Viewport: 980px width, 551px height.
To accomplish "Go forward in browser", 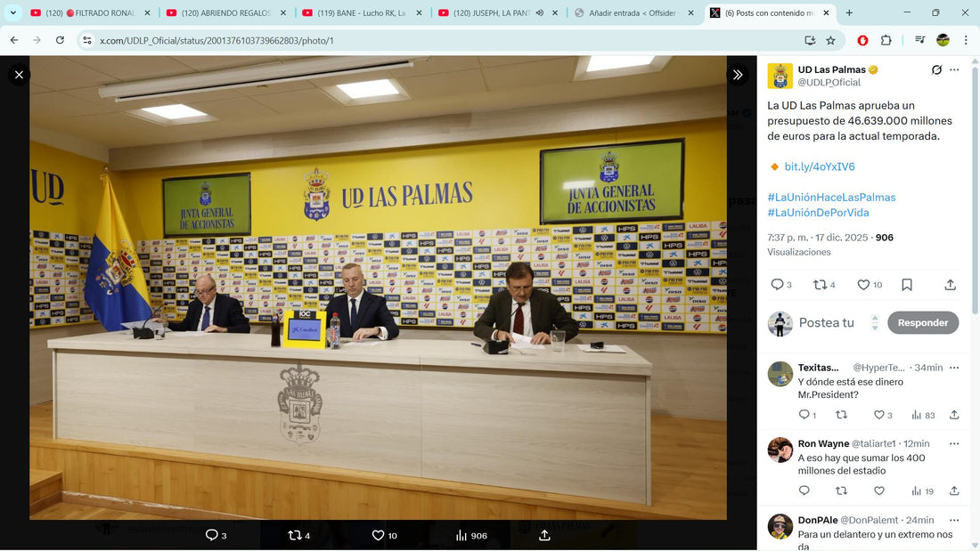I will point(37,40).
